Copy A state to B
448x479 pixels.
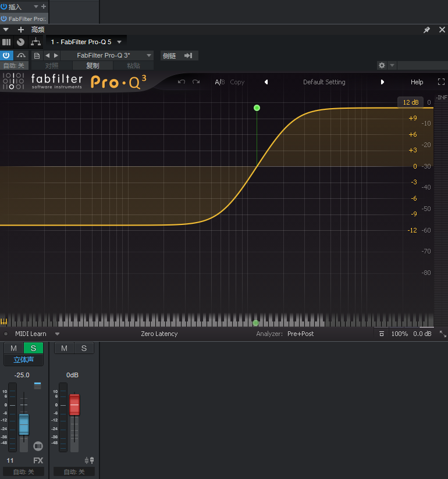(237, 82)
